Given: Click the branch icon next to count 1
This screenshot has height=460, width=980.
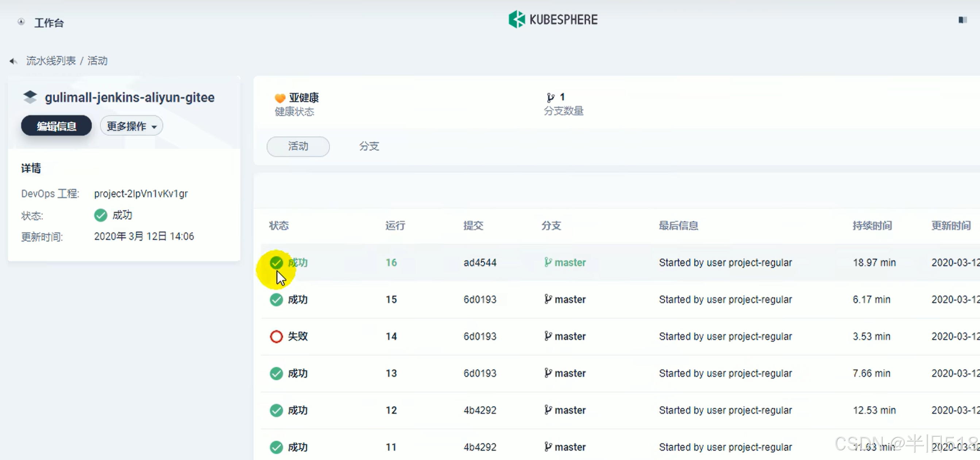Looking at the screenshot, I should click(x=551, y=98).
